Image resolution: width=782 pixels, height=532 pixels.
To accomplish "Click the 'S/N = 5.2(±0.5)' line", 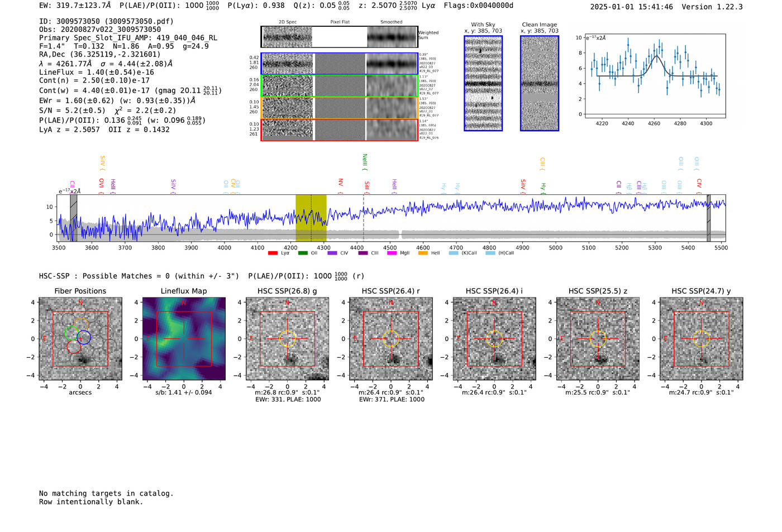I will coord(72,111).
